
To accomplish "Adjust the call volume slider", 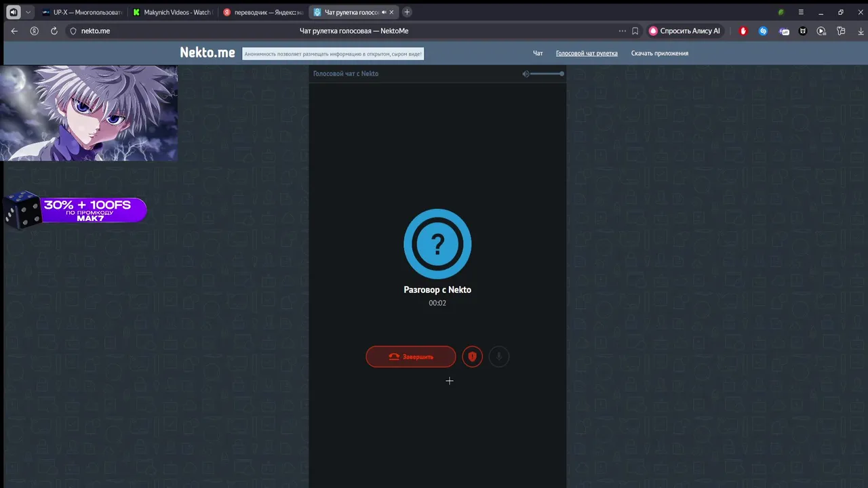I will (547, 74).
